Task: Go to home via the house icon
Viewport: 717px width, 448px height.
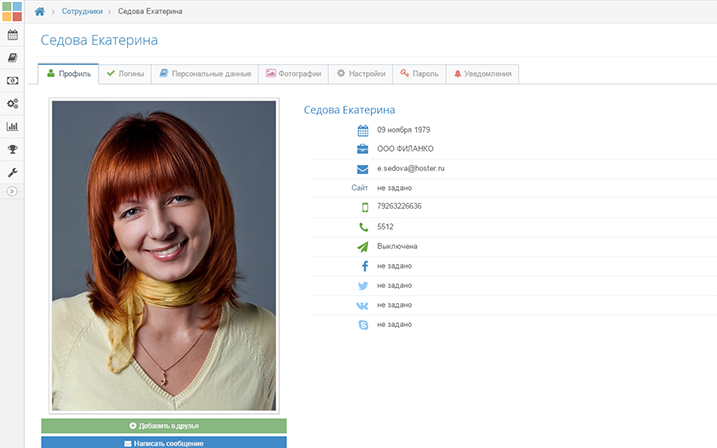Action: point(40,11)
